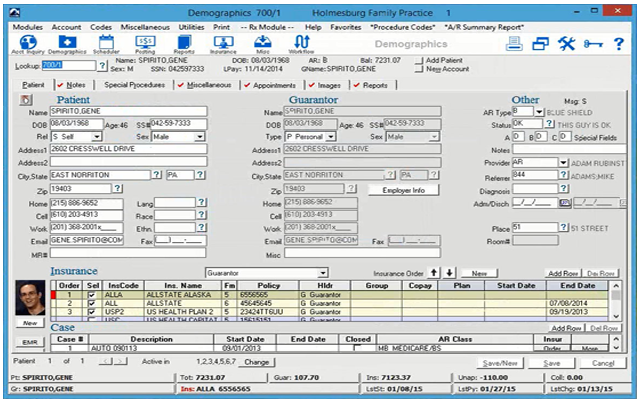The image size is (639, 403).
Task: Open the Insurance Guarantor dropdown
Action: point(323,273)
